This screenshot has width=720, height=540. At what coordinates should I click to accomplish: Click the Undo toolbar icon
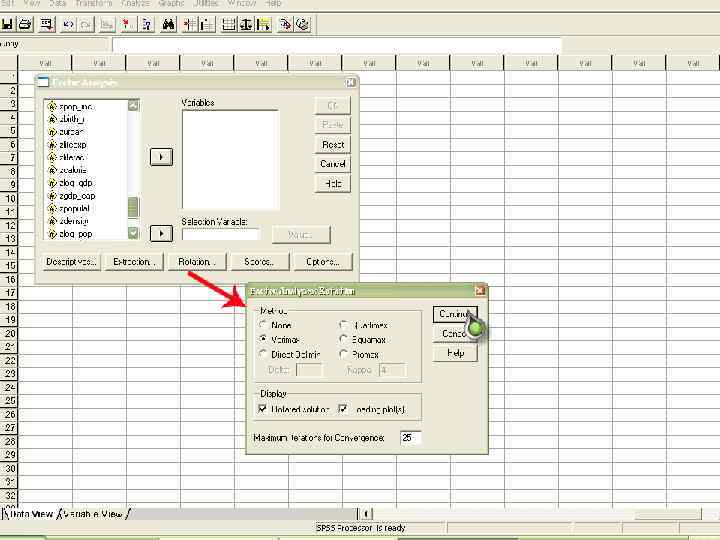tap(68, 24)
